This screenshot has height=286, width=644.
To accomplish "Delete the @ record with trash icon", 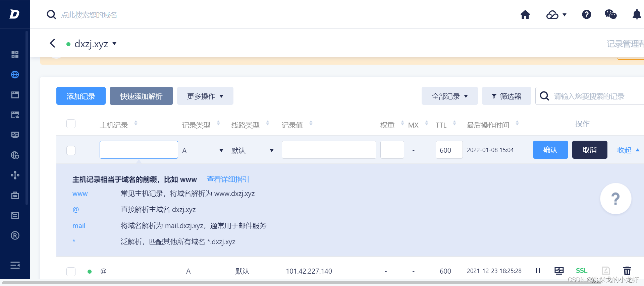I will [627, 271].
